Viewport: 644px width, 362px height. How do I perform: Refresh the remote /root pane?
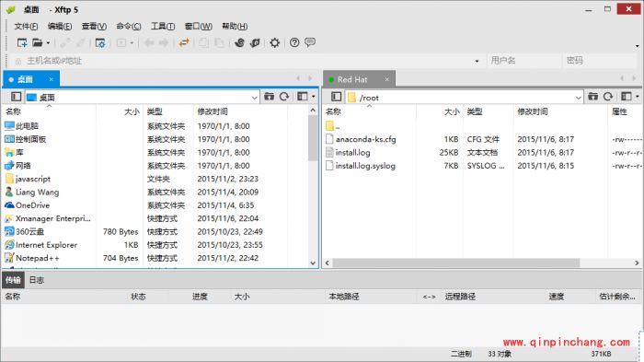pyautogui.click(x=608, y=97)
